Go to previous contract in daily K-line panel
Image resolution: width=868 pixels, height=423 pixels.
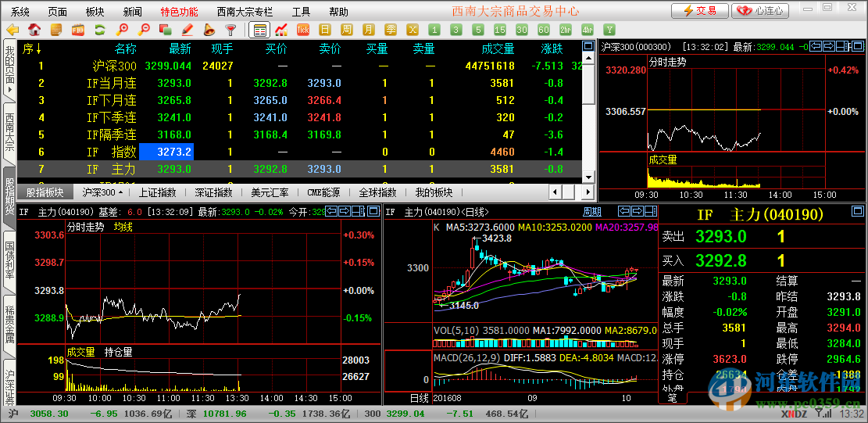(624, 210)
